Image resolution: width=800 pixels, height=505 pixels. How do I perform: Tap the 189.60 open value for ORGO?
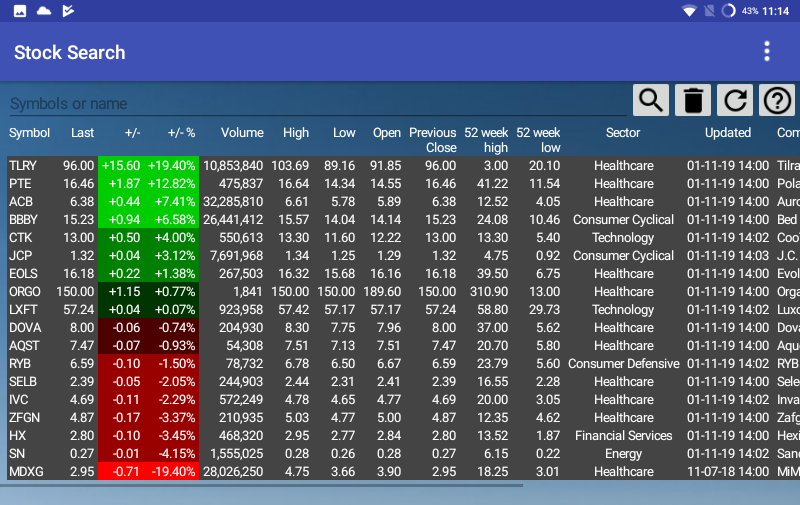(382, 291)
